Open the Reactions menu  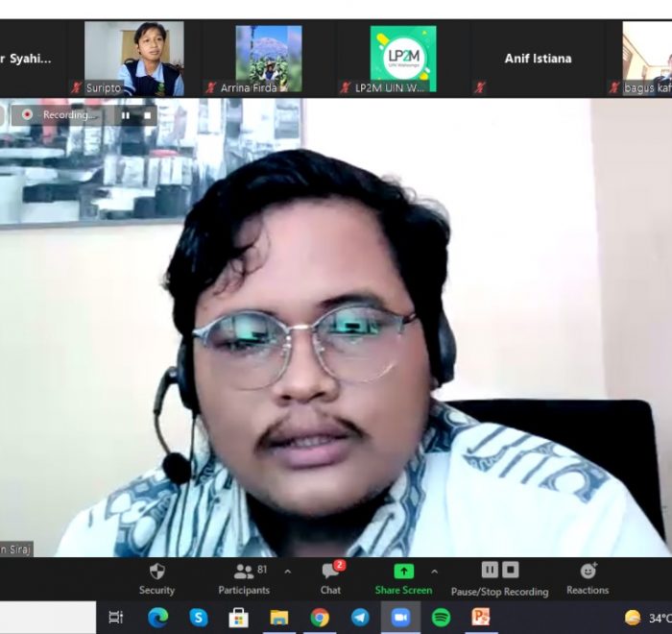(588, 578)
